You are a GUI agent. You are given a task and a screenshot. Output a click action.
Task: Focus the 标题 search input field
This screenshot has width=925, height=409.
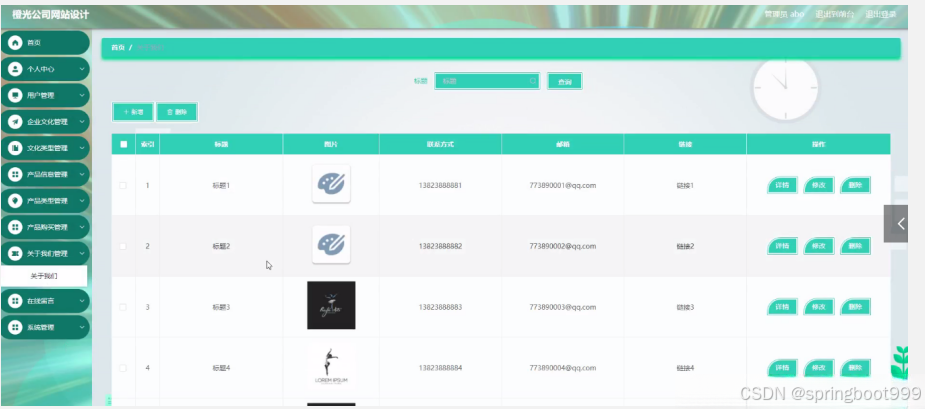tap(487, 81)
